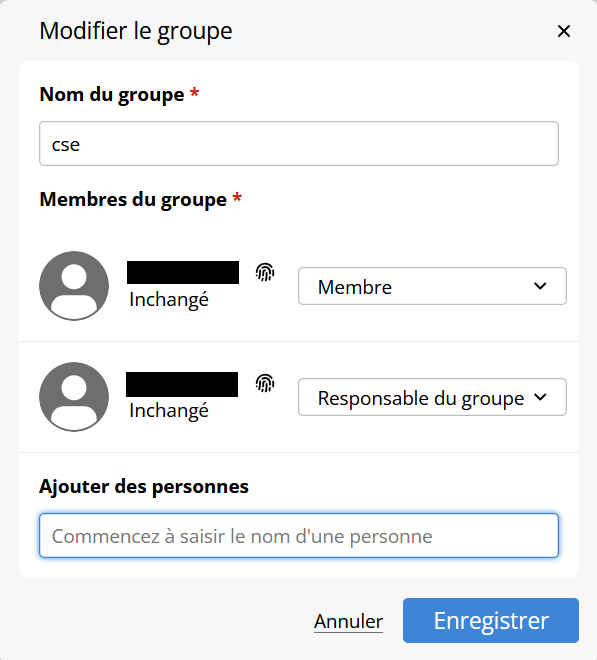Click the Nom du groupe label

(x=112, y=94)
